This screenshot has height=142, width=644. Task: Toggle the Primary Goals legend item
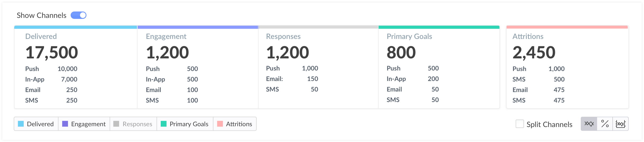click(x=185, y=124)
